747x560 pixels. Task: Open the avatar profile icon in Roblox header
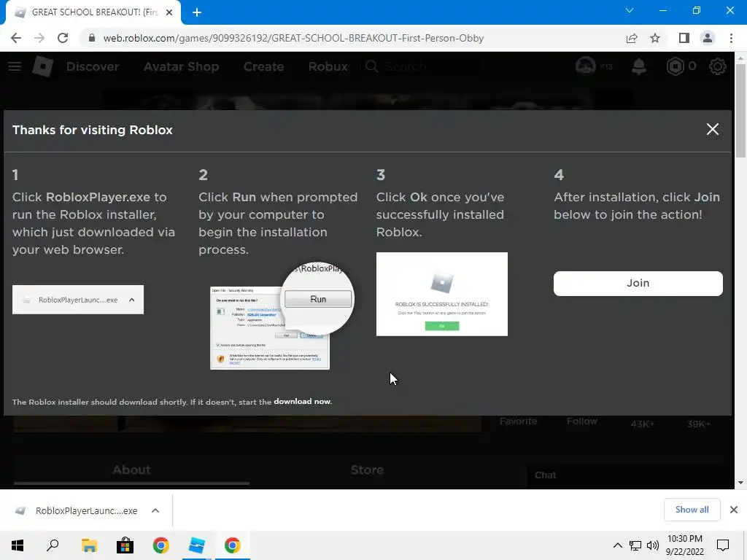tap(586, 66)
